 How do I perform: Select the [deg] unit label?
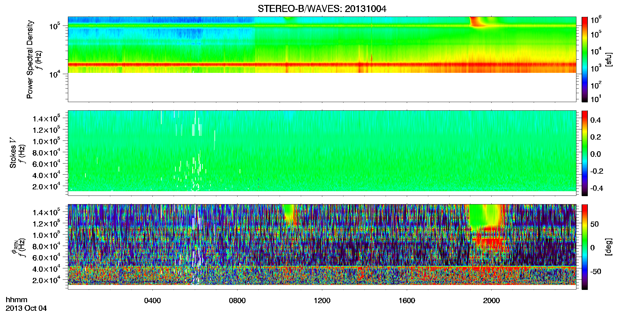pos(609,247)
